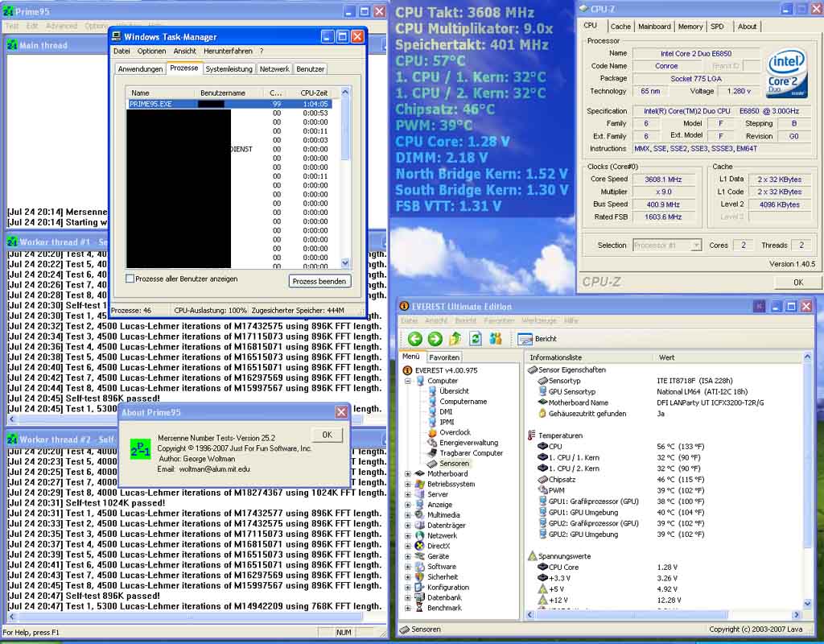The image size is (824, 644).
Task: Click Prozess beenden button
Action: (x=319, y=282)
